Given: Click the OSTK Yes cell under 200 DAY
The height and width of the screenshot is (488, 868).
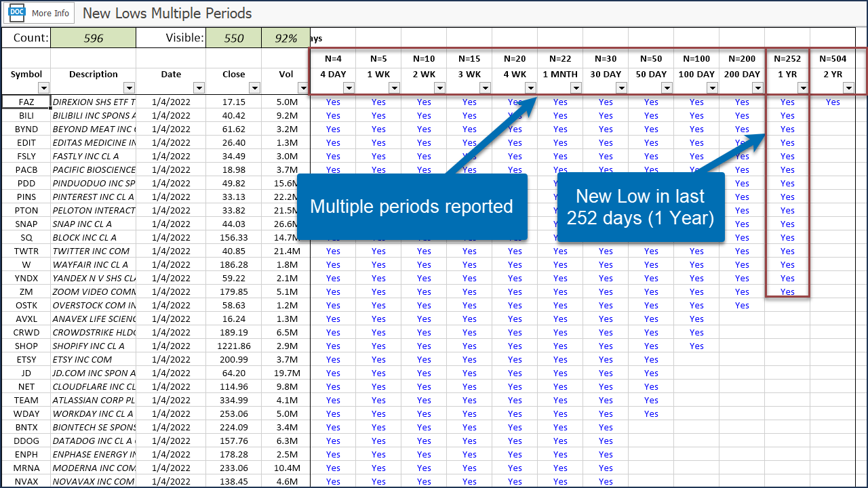Looking at the screenshot, I should [742, 305].
